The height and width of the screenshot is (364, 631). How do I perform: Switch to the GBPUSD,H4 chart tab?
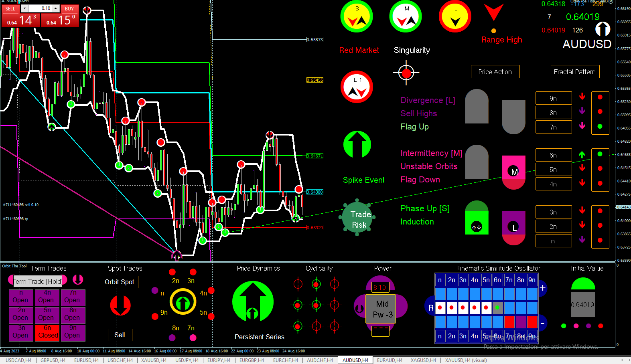(53, 360)
